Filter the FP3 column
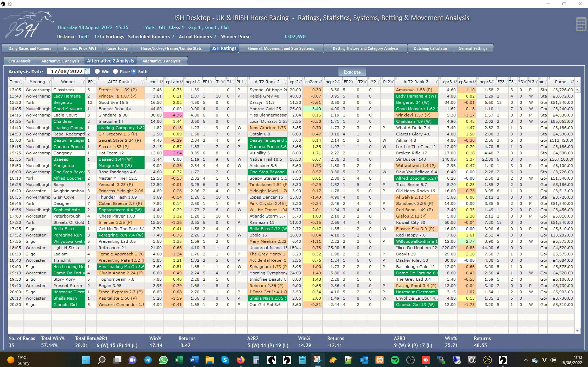The width and height of the screenshot is (588, 367). coord(506,82)
